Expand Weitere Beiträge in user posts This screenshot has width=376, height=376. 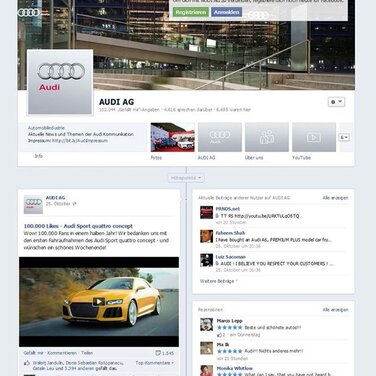[219, 281]
